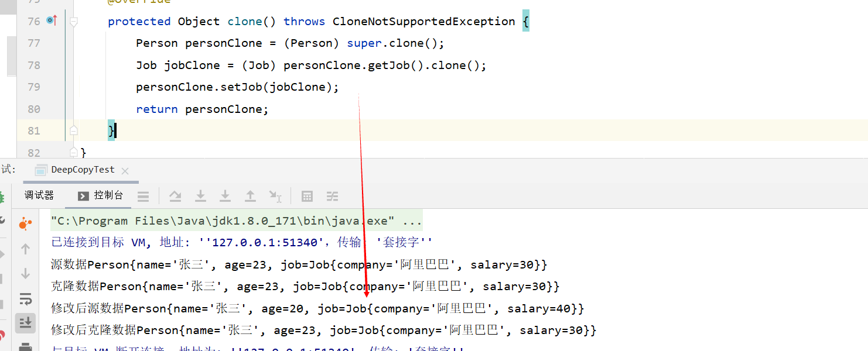
Task: Click 'return personClone;' on line 80
Action: (x=202, y=109)
